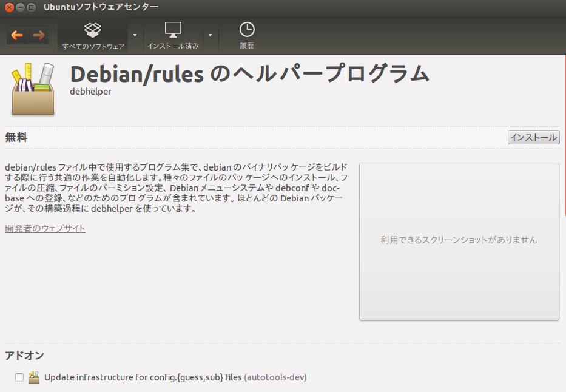
Task: Click the インストール button
Action: [533, 138]
